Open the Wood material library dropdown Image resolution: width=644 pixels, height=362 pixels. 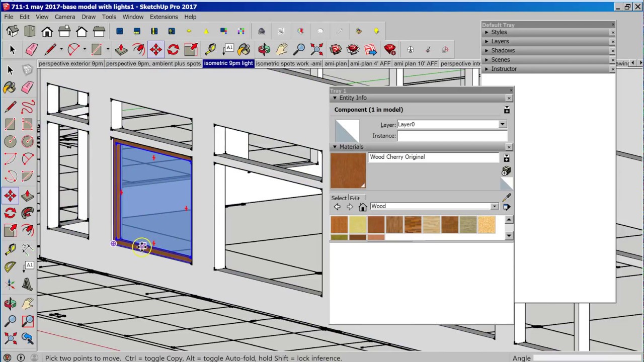(495, 206)
